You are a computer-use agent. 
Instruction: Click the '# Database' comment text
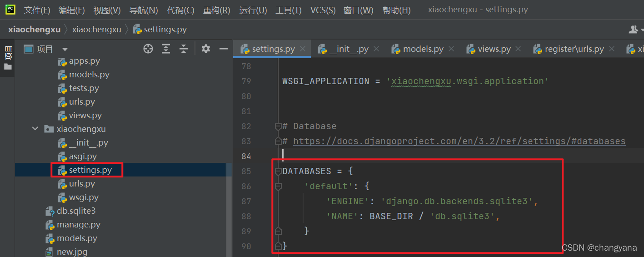point(310,126)
